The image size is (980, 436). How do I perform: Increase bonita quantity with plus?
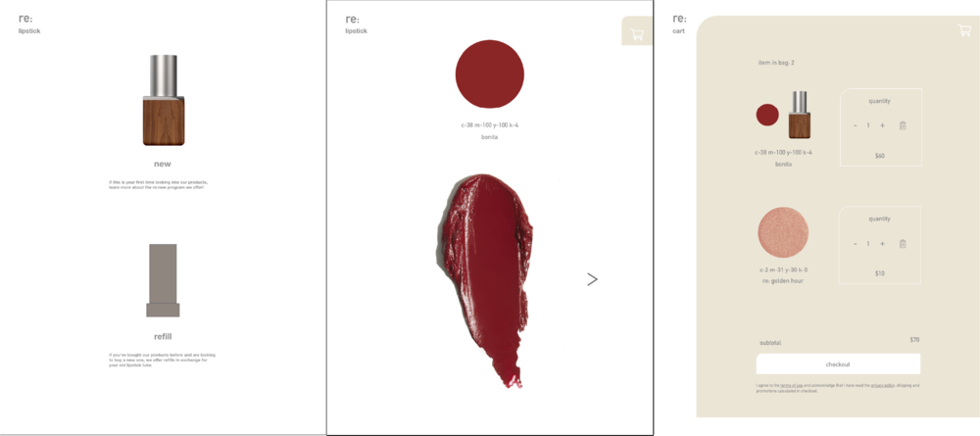point(883,125)
